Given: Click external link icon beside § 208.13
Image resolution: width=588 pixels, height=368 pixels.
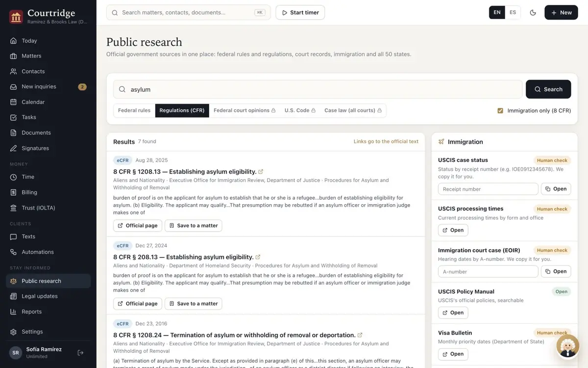Looking at the screenshot, I should (x=258, y=257).
